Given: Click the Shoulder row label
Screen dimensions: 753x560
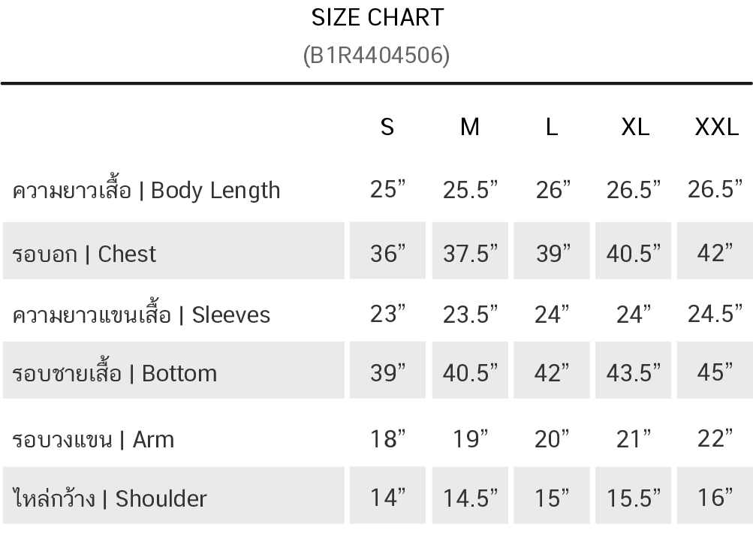Looking at the screenshot, I should (x=110, y=498).
